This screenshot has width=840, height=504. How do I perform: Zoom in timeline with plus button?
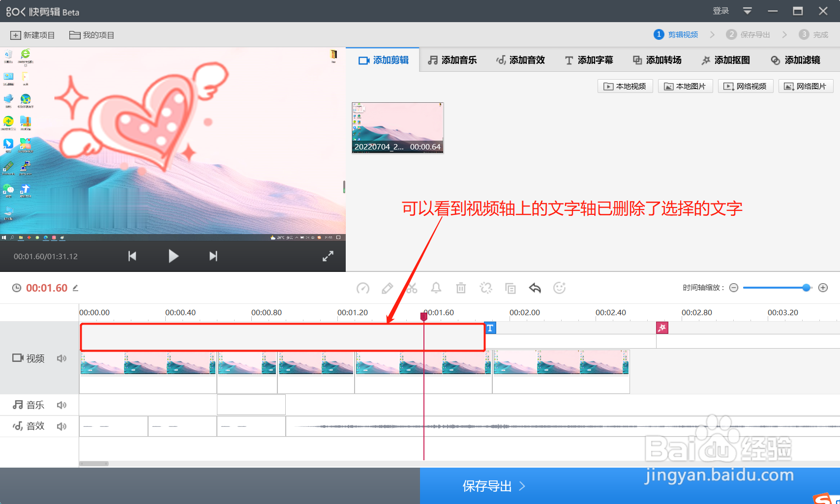point(823,288)
